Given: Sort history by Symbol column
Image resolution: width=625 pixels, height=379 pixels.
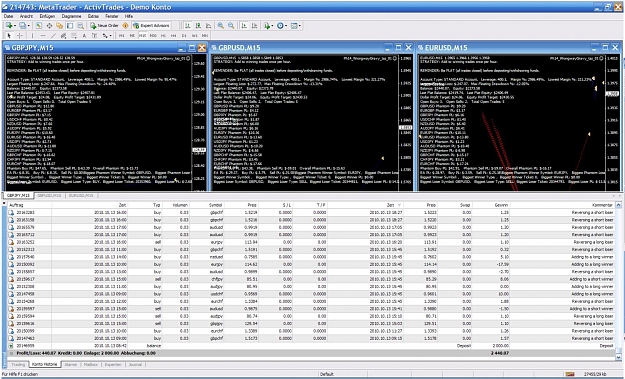Looking at the screenshot, I should pyautogui.click(x=216, y=205).
